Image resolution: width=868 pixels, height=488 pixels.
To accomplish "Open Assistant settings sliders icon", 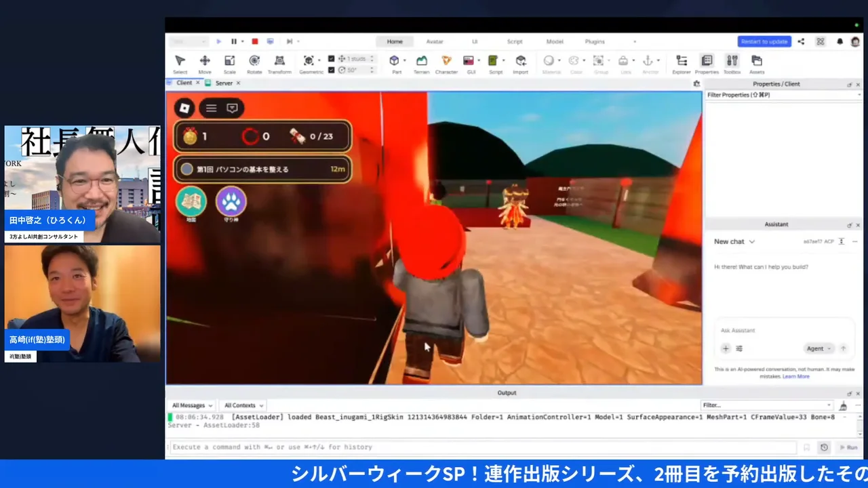I will (739, 348).
